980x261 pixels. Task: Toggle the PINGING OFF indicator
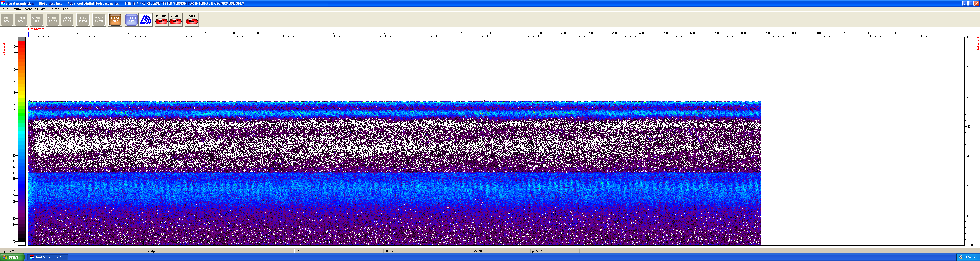tap(161, 19)
